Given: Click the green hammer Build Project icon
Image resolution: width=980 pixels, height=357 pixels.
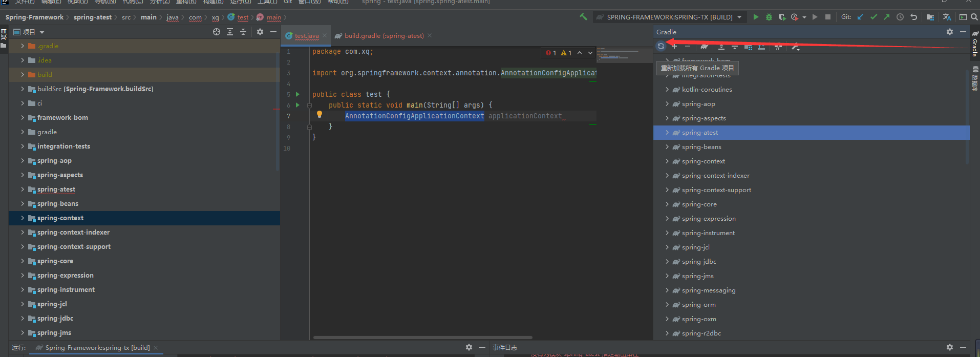Looking at the screenshot, I should (583, 17).
